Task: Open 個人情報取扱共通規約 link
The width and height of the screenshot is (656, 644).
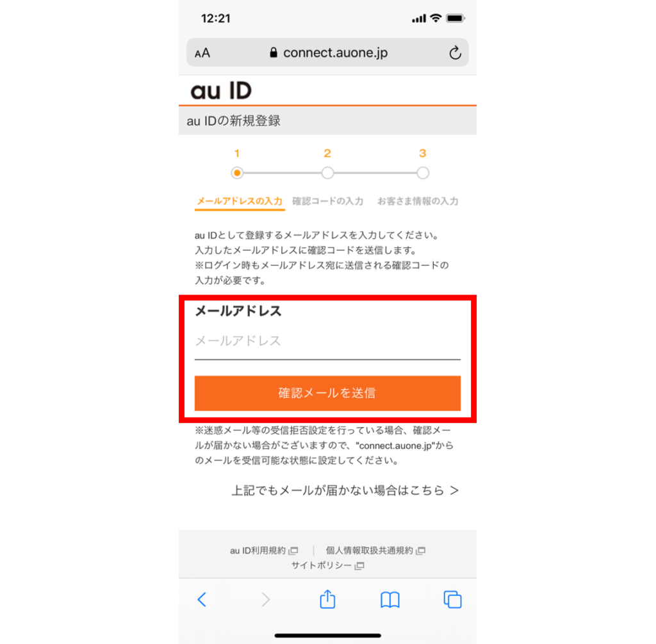Action: 375,551
